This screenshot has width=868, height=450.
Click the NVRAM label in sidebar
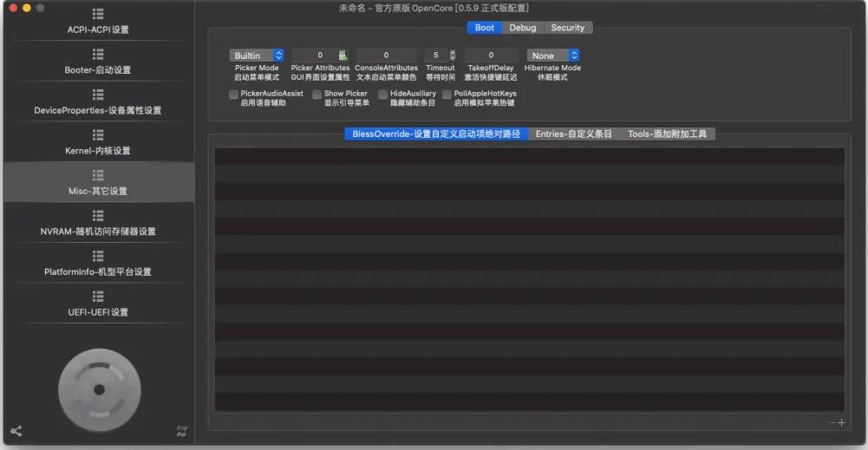(98, 232)
